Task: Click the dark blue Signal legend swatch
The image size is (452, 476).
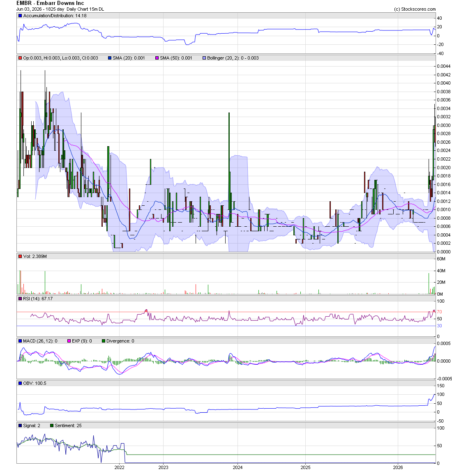Action: pos(20,425)
